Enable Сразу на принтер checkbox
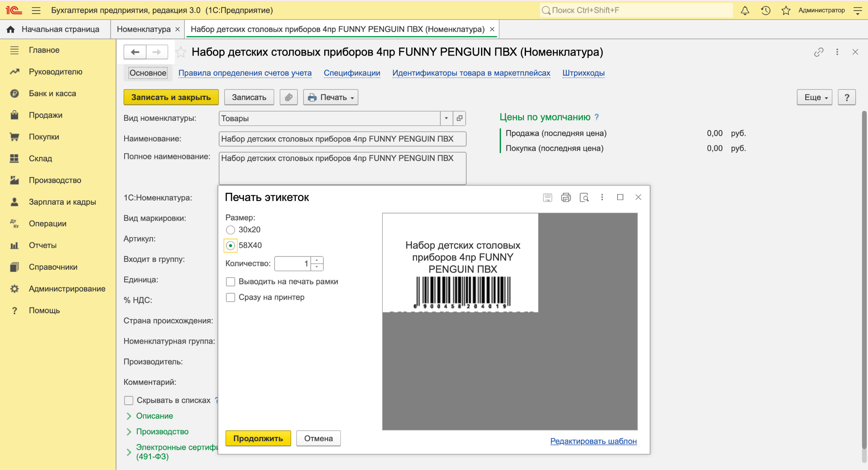 pyautogui.click(x=231, y=298)
